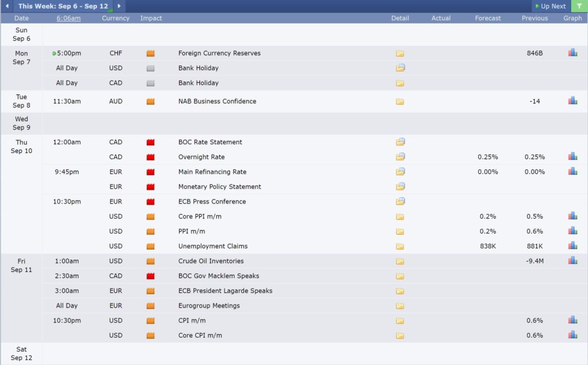The height and width of the screenshot is (365, 588).
Task: Show graph for Foreign Currency Reserves
Action: click(572, 52)
